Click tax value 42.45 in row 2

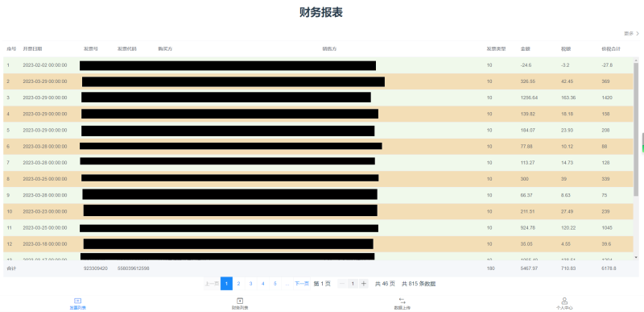[568, 81]
